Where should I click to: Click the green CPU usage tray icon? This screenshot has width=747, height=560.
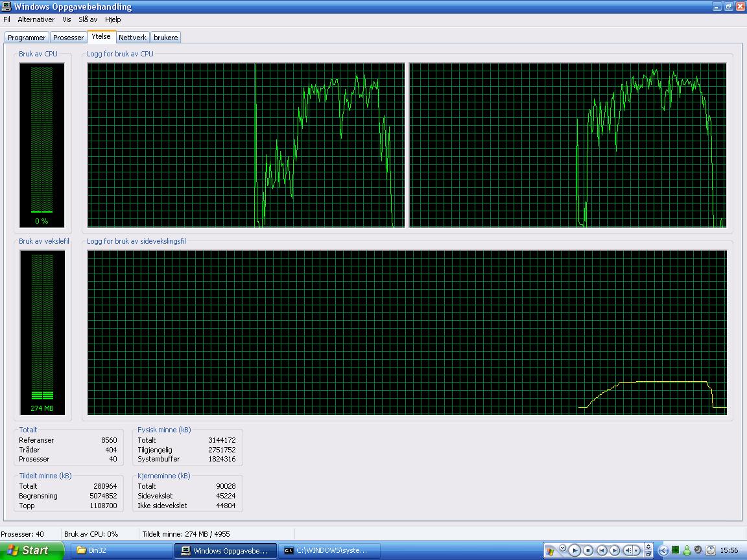676,550
